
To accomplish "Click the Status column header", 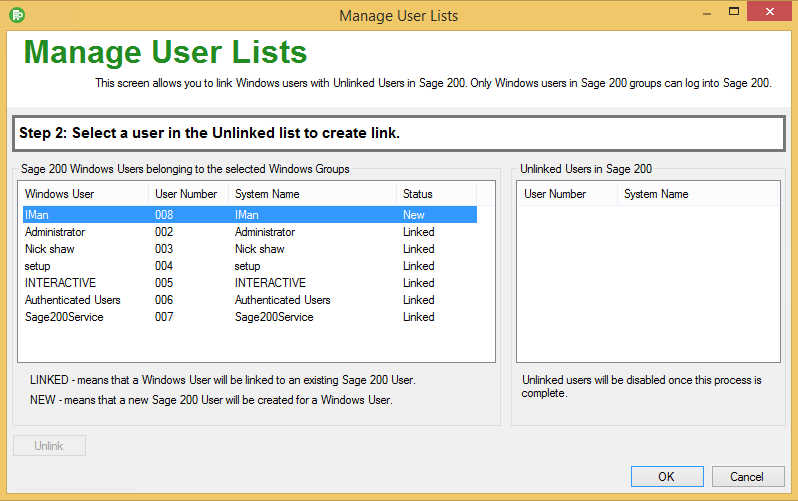I will [x=436, y=194].
